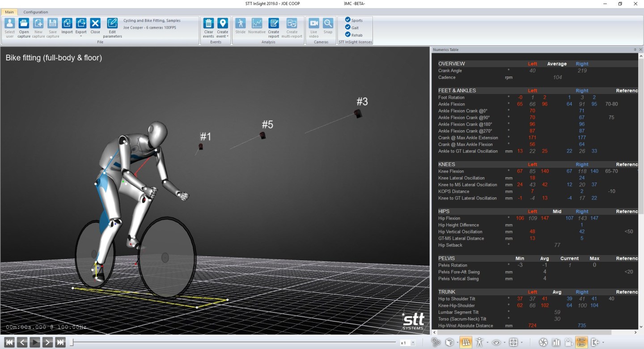
Task: Select camera #5 in 3D view
Action: (263, 135)
